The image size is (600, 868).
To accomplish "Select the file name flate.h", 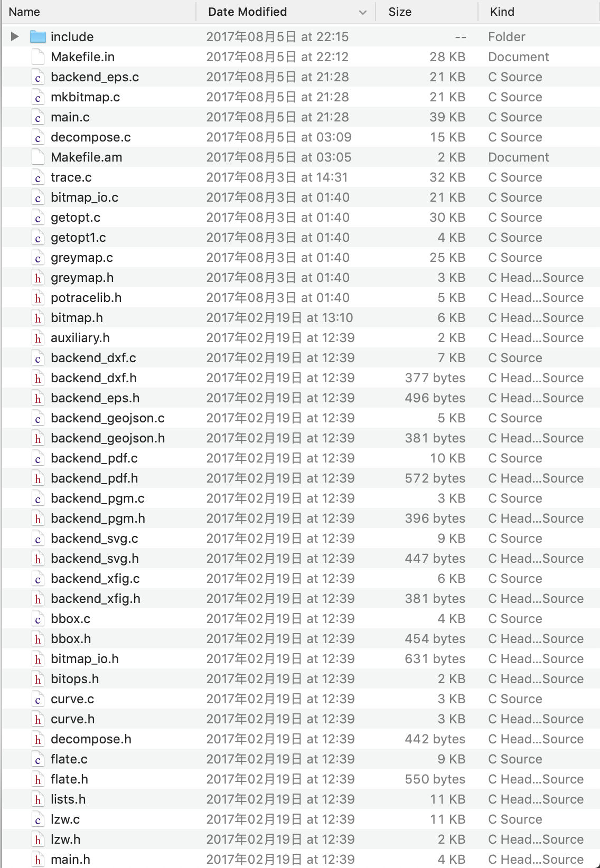I will click(x=69, y=779).
